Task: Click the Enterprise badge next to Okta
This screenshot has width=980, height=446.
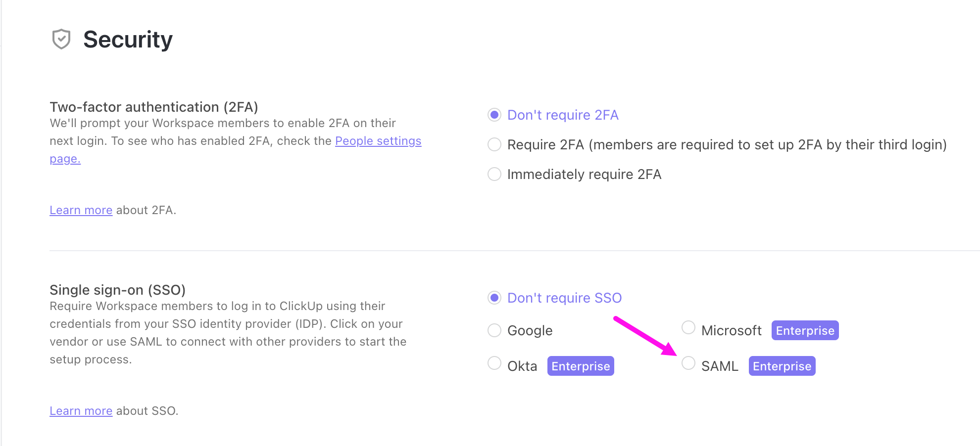Action: click(581, 366)
